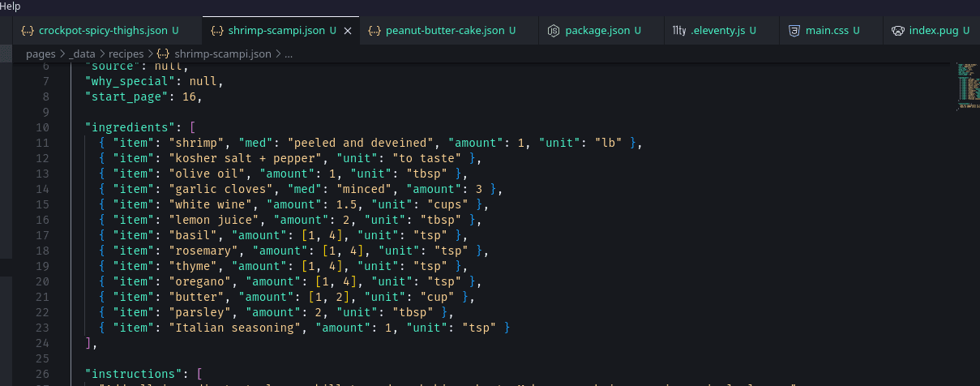Click the pug icon on index.pug tab
Image resolution: width=980 pixels, height=386 pixels.
897,31
